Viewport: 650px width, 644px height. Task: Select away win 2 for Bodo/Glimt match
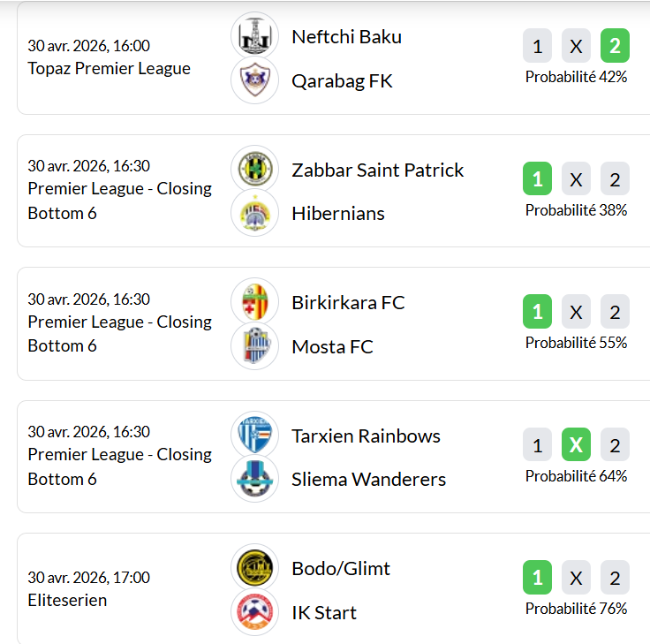tap(615, 578)
